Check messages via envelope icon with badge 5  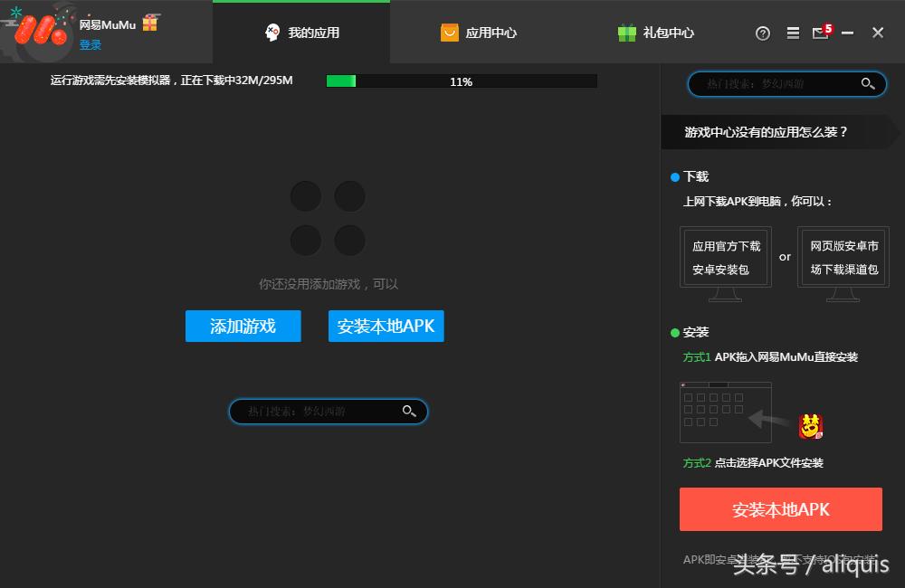tap(820, 33)
